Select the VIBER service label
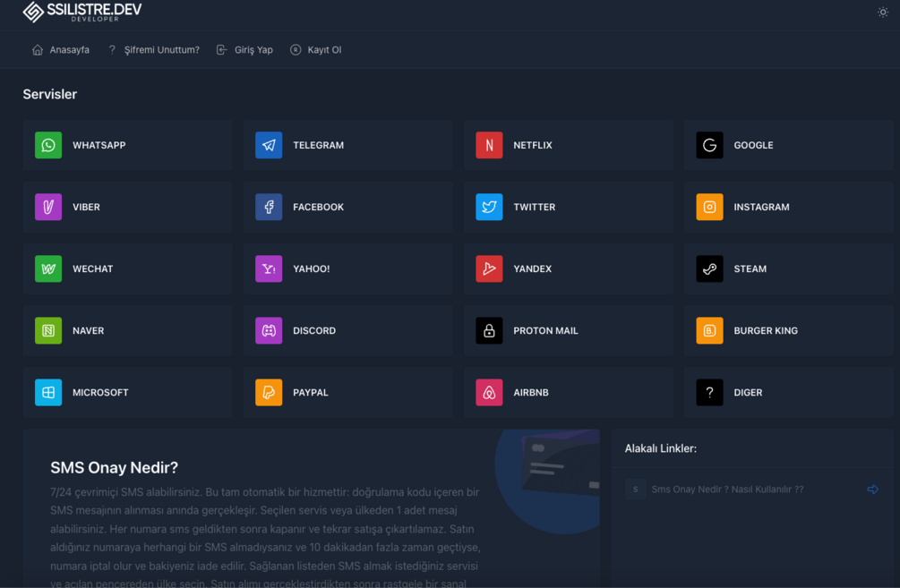900x588 pixels. coord(86,208)
